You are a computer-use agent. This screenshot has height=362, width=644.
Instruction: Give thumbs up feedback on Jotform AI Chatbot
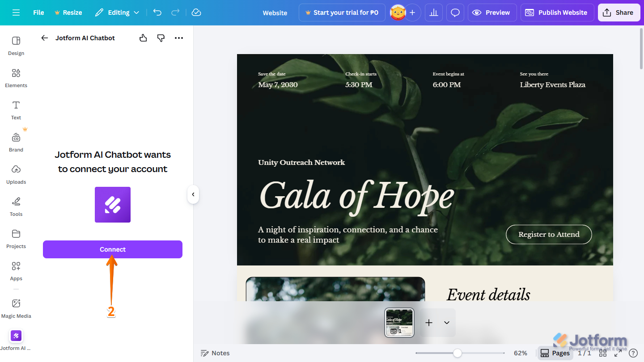pyautogui.click(x=143, y=38)
